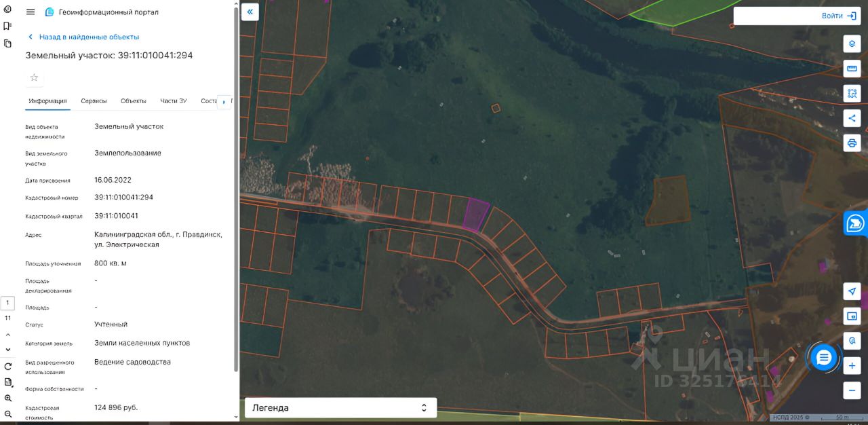
Task: Collapse the left information panel
Action: (x=250, y=12)
